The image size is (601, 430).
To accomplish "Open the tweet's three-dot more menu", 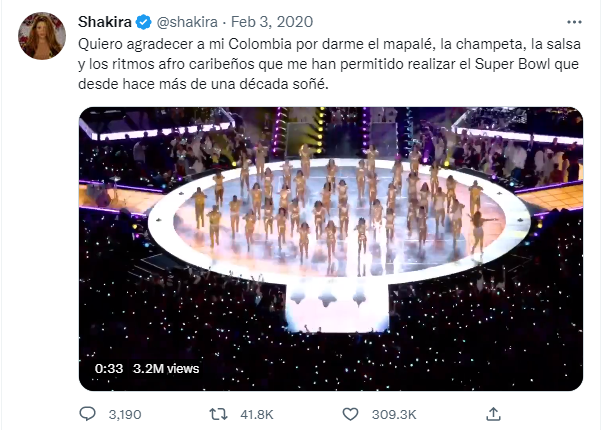I will [574, 22].
